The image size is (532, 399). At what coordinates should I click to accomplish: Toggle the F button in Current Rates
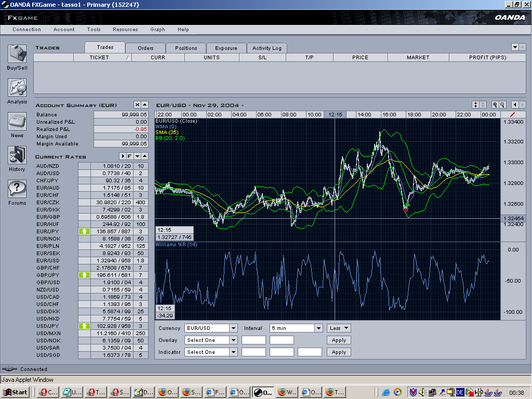[129, 156]
